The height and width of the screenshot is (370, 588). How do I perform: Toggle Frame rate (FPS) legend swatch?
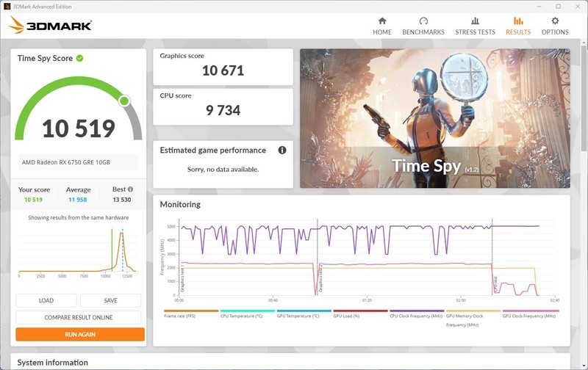pyautogui.click(x=191, y=311)
